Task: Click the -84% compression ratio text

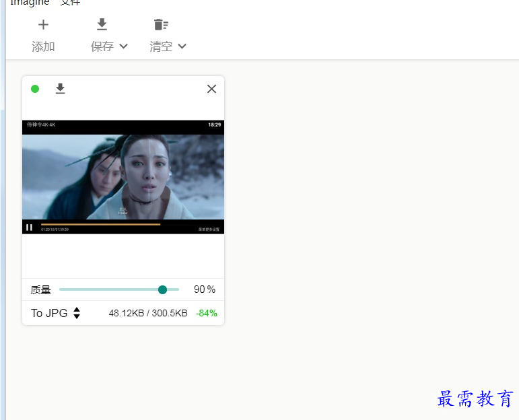Action: [207, 313]
